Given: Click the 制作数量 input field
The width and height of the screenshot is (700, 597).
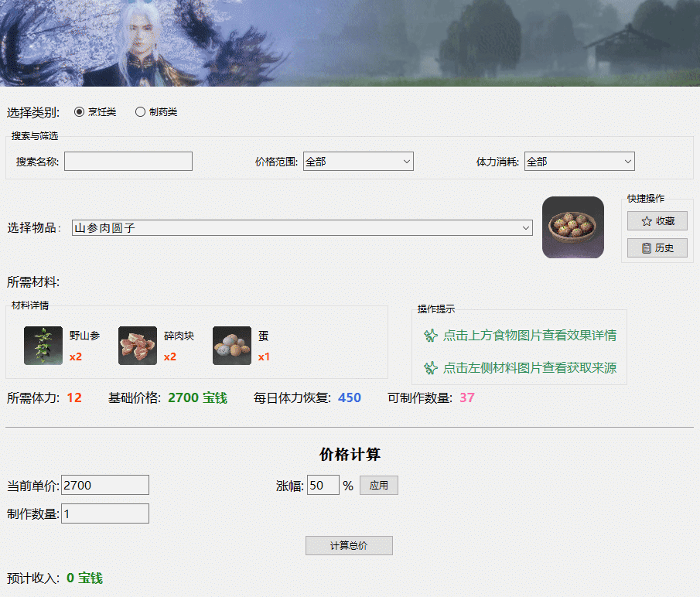Looking at the screenshot, I should click(x=105, y=513).
